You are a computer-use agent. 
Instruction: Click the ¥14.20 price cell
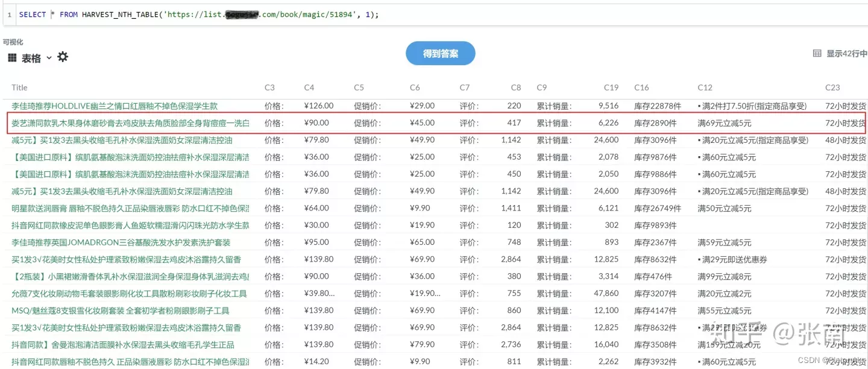click(316, 362)
